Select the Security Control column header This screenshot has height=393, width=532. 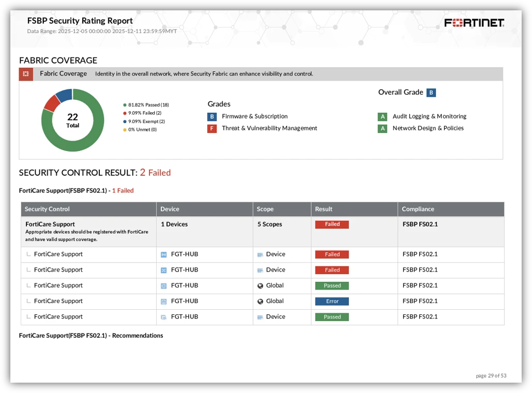[x=88, y=209]
